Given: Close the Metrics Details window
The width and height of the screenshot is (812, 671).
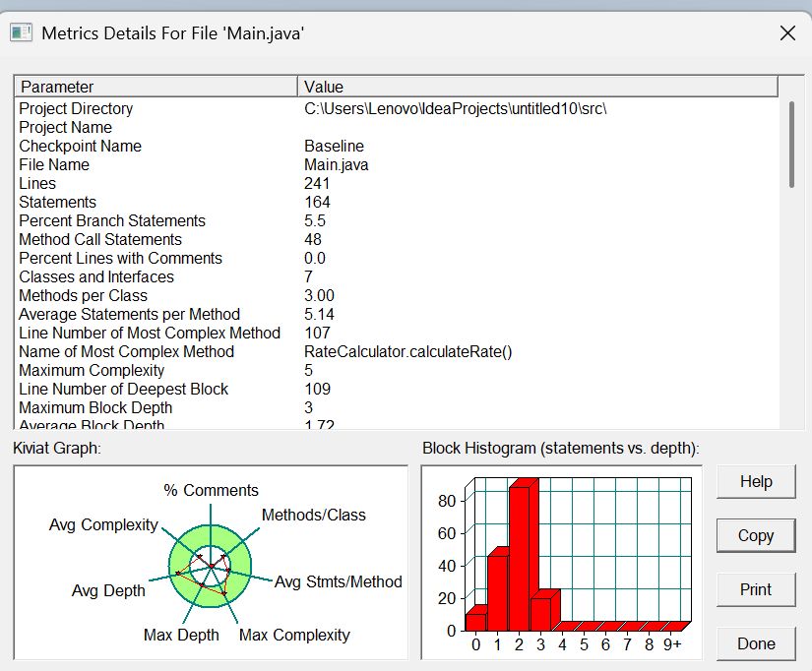Looking at the screenshot, I should [x=787, y=33].
